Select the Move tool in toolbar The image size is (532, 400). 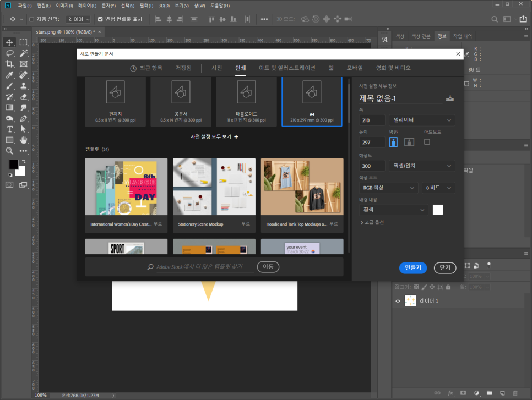click(9, 42)
